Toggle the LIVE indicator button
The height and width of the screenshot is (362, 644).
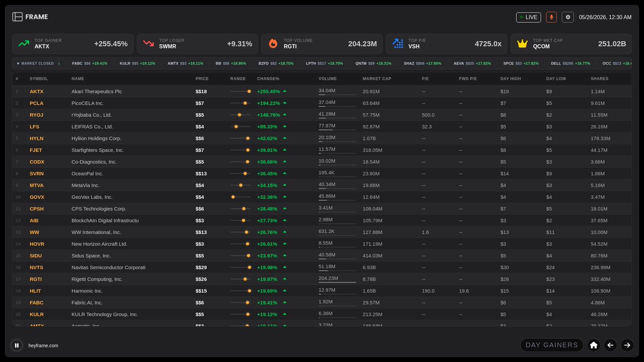click(529, 17)
